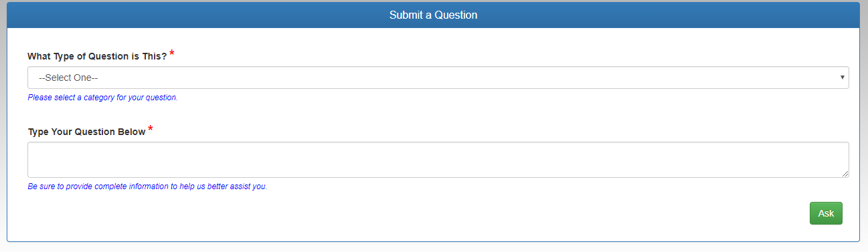868x252 pixels.
Task: Click the gray page background below the form panel
Action: 434,247
